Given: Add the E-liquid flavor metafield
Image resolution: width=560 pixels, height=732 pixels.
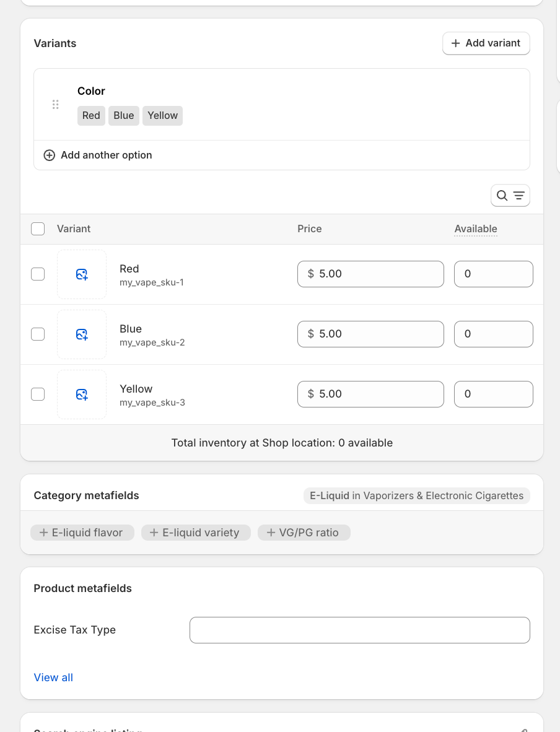Looking at the screenshot, I should (x=82, y=533).
